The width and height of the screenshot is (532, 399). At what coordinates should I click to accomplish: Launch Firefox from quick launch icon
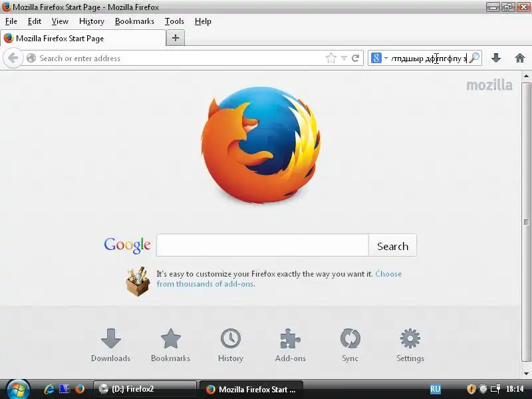pyautogui.click(x=80, y=389)
